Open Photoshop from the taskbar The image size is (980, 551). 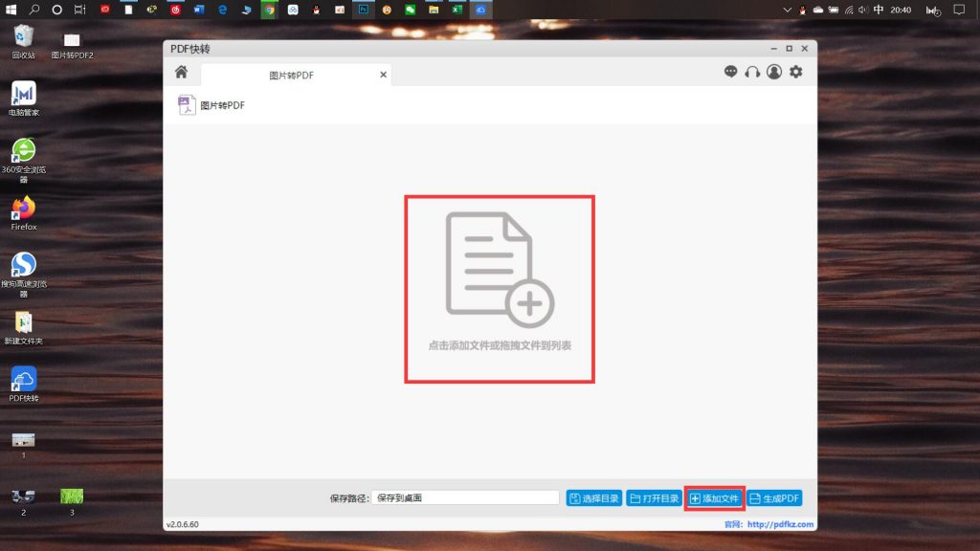coord(363,10)
